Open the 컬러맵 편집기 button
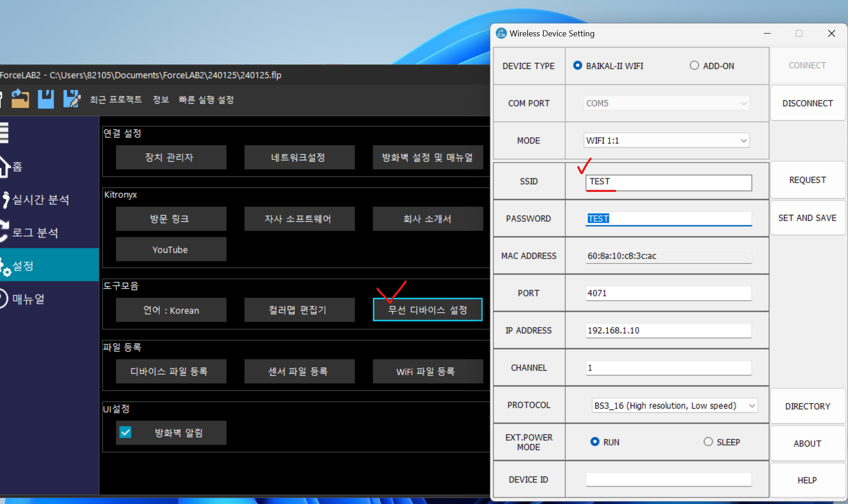848x504 pixels. point(299,310)
